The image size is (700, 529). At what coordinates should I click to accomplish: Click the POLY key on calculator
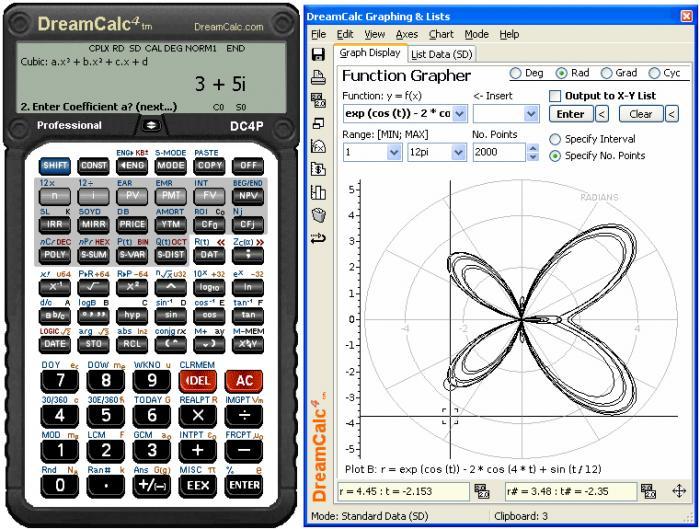pos(55,255)
